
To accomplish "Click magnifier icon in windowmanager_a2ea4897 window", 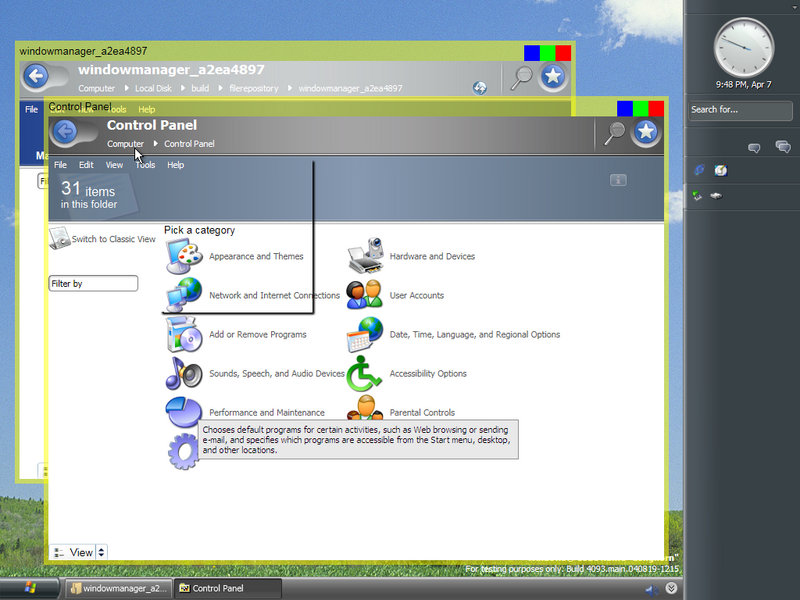I will (x=521, y=78).
